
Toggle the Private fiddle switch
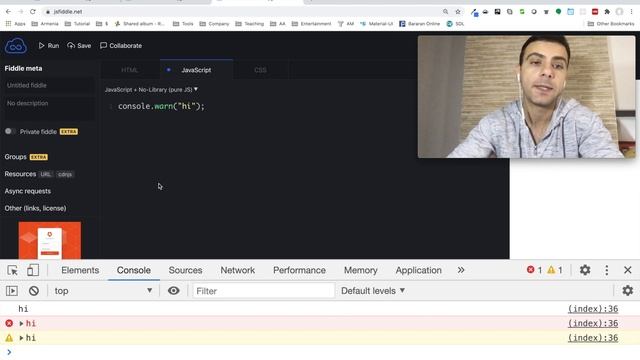pyautogui.click(x=10, y=131)
